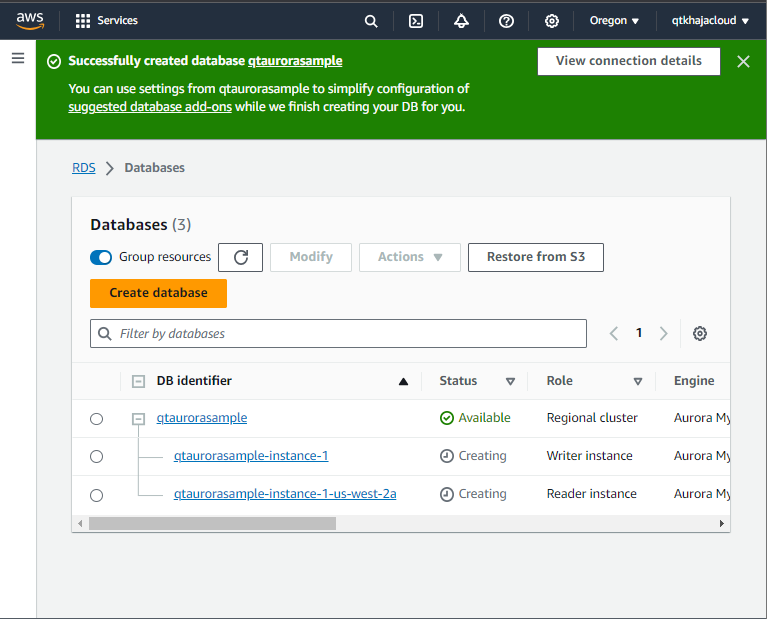
Task: Toggle the Group resources switch
Action: pyautogui.click(x=101, y=257)
